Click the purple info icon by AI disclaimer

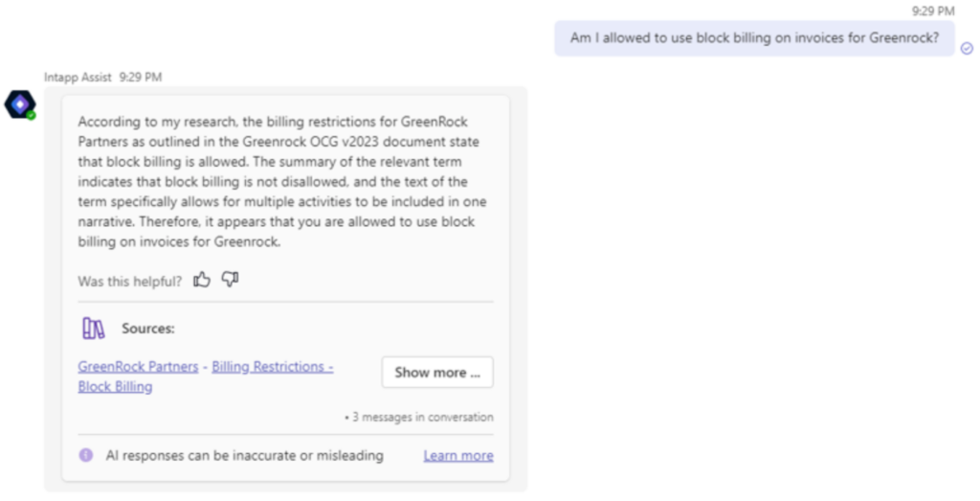(x=86, y=455)
